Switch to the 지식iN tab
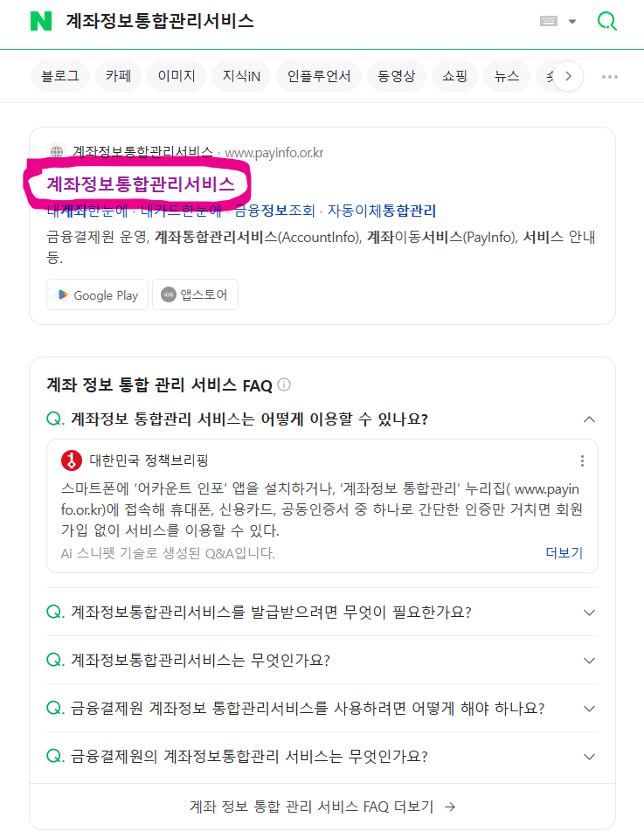Image resolution: width=644 pixels, height=838 pixels. (x=241, y=76)
